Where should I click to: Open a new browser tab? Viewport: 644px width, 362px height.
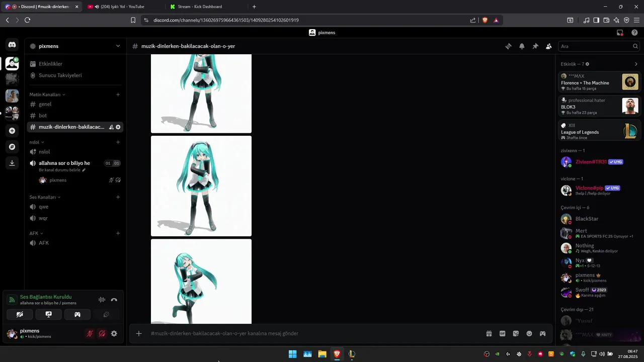pos(254,7)
